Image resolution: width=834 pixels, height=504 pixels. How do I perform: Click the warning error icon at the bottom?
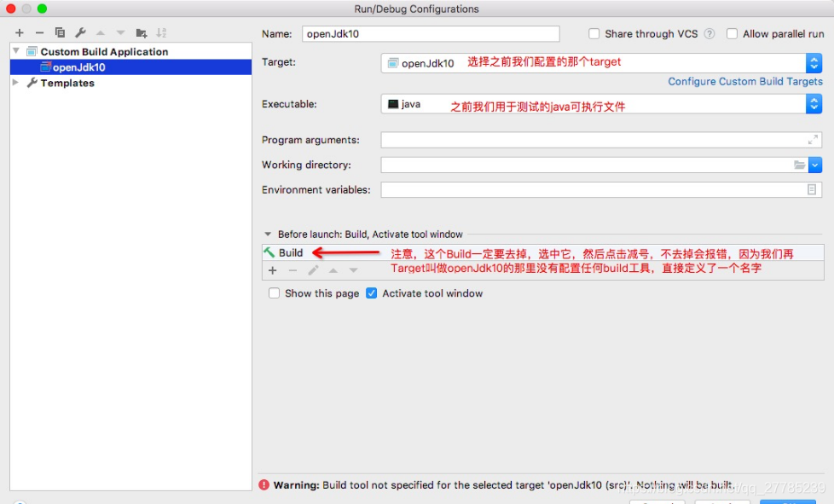(x=264, y=485)
